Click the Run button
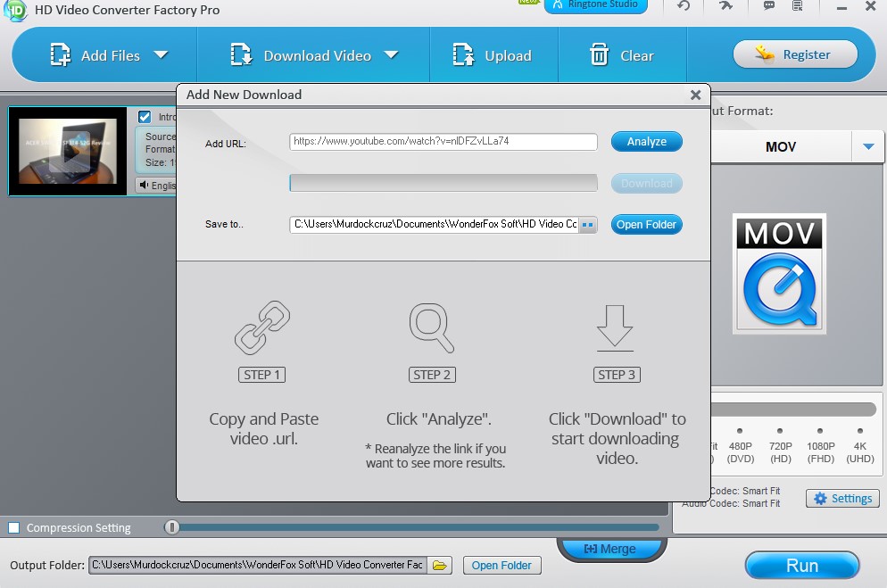This screenshot has height=588, width=887. click(802, 566)
